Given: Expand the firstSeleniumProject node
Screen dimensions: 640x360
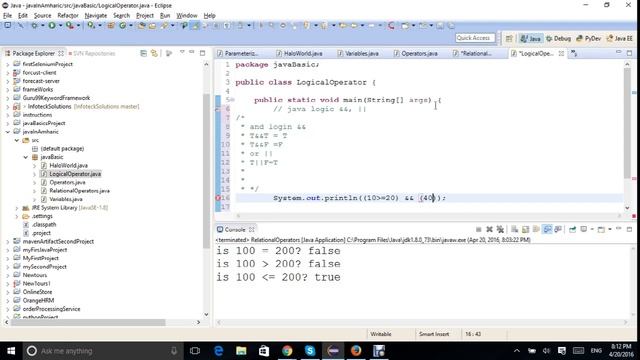Looking at the screenshot, I should 7,64.
